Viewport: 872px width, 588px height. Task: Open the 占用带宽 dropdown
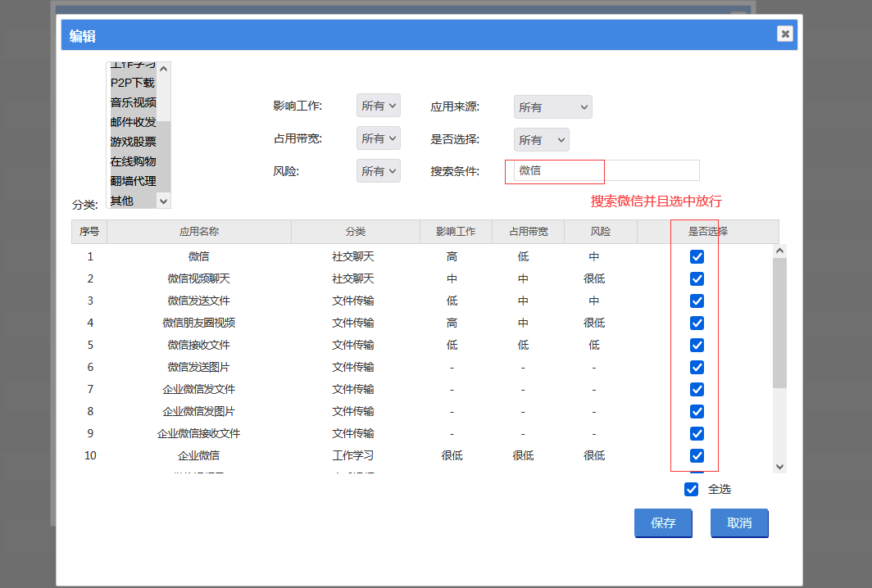pyautogui.click(x=379, y=138)
